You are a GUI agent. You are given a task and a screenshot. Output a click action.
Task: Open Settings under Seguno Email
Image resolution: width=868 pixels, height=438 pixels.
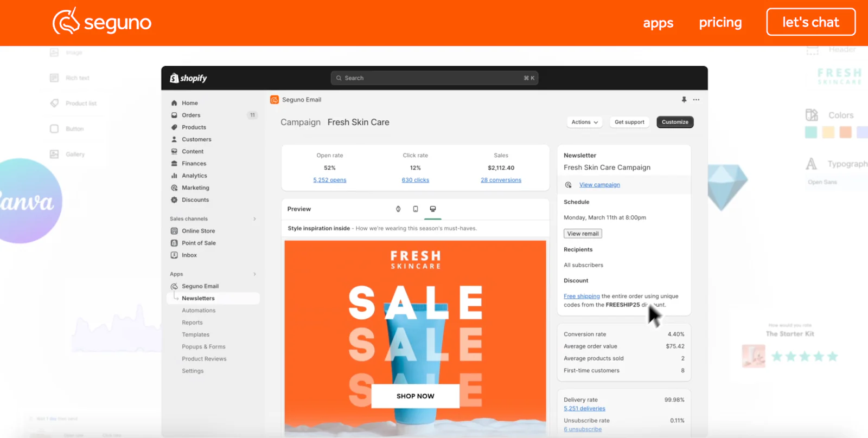tap(193, 371)
